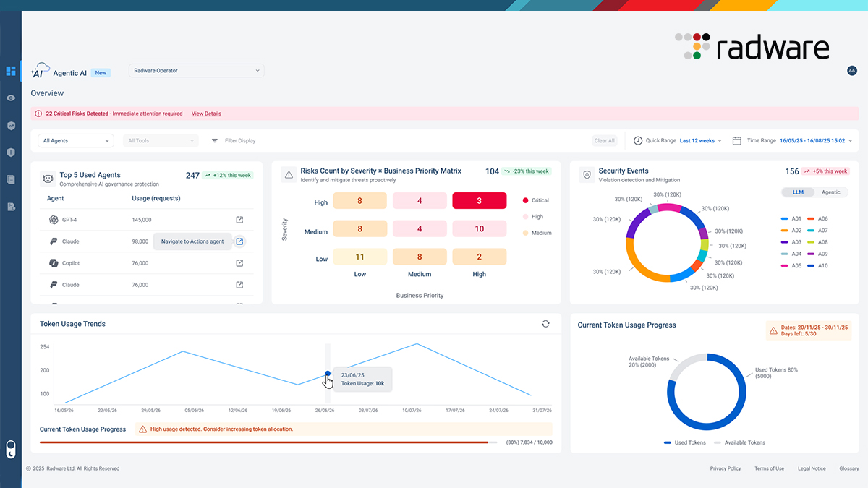868x488 pixels.
Task: Click the -23% this week badge
Action: pyautogui.click(x=527, y=171)
